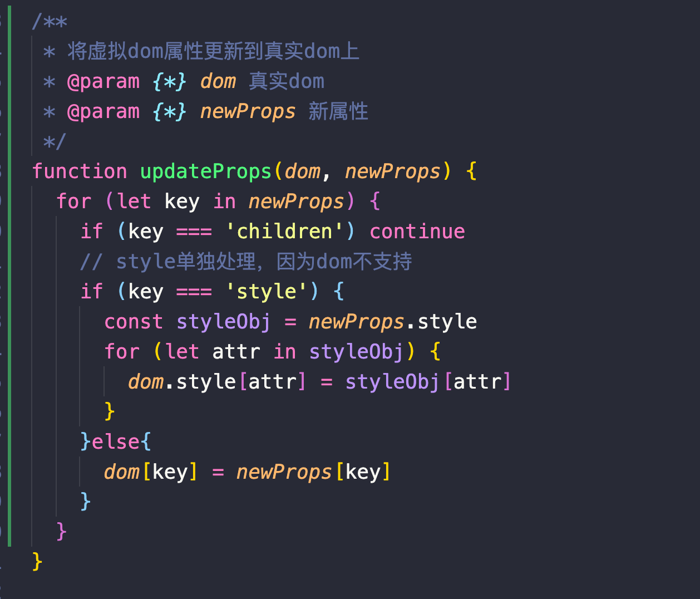Select newProps.style property access
Viewport: 700px width, 599px height.
(x=393, y=322)
